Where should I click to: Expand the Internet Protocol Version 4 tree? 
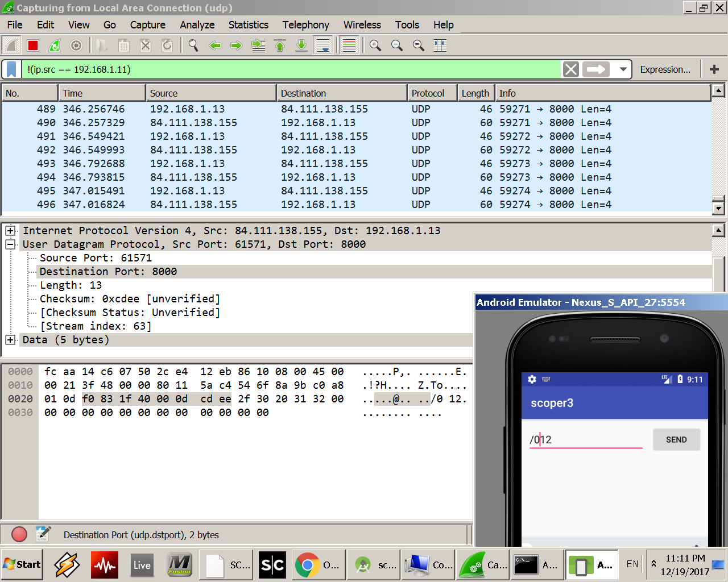10,231
